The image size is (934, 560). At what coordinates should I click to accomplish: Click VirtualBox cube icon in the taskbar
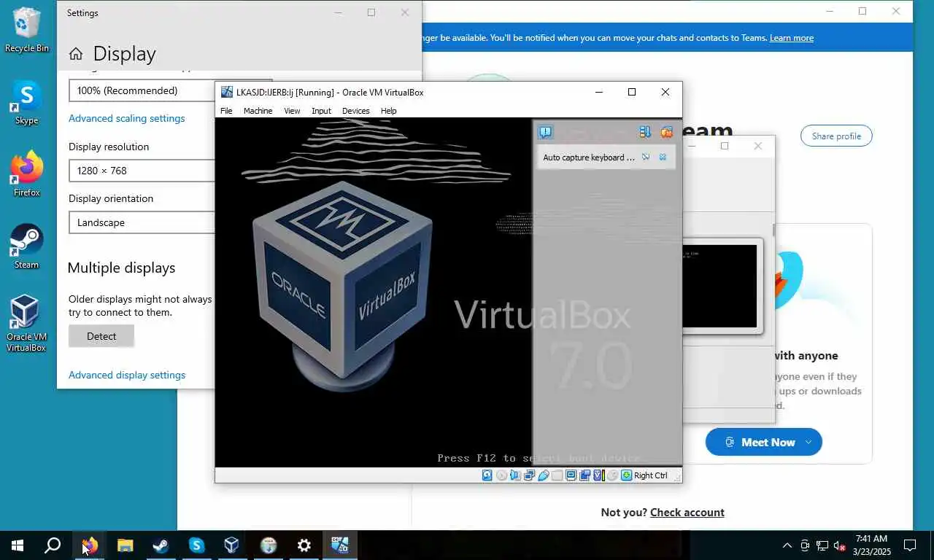click(232, 545)
